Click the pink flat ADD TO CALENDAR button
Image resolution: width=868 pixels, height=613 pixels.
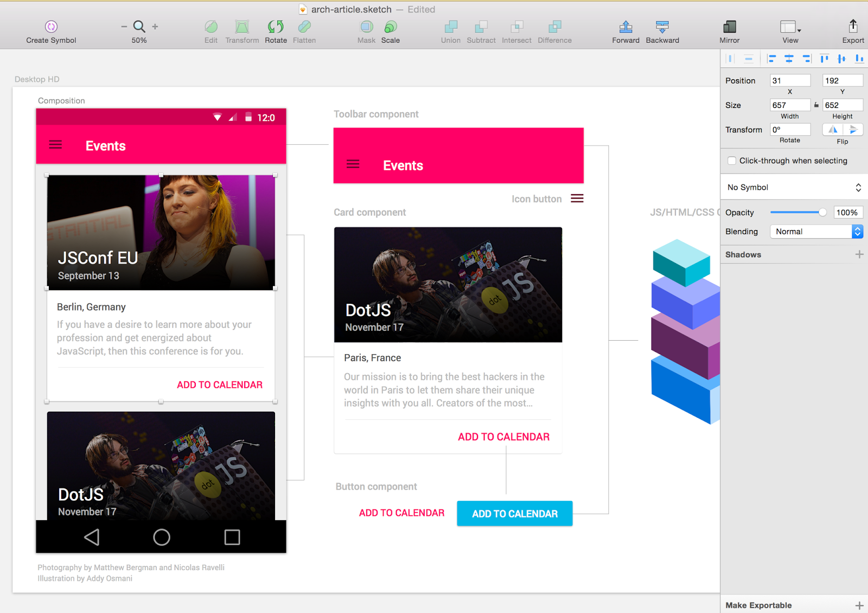[x=401, y=513]
